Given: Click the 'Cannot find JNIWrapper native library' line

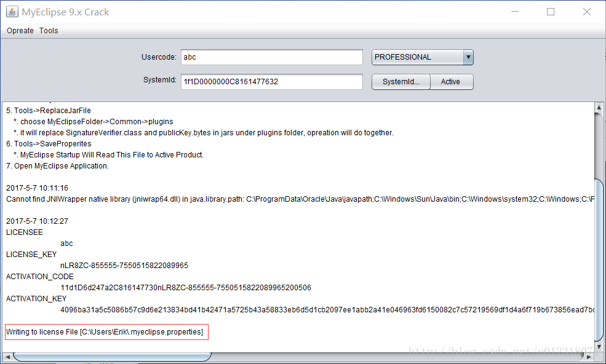Looking at the screenshot, I should (x=300, y=199).
